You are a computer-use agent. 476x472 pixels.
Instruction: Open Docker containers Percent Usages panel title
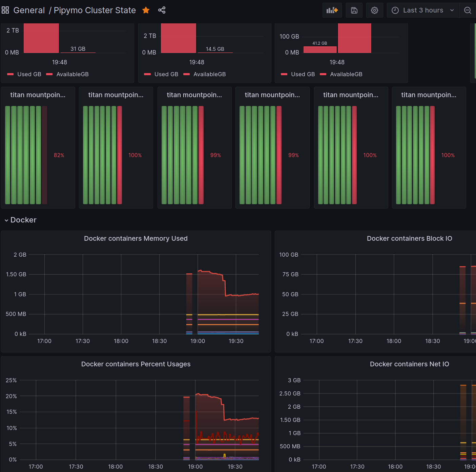(136, 364)
